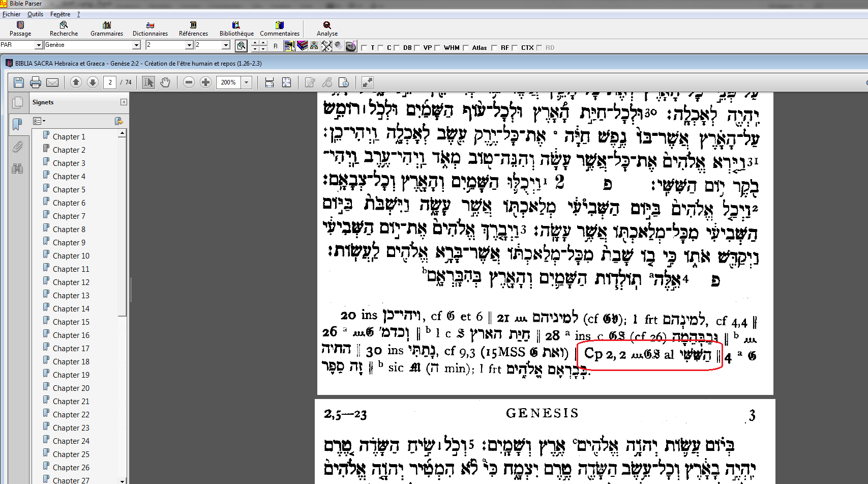Jump to Chapter 26 bookmark
This screenshot has width=868, height=484.
click(71, 467)
